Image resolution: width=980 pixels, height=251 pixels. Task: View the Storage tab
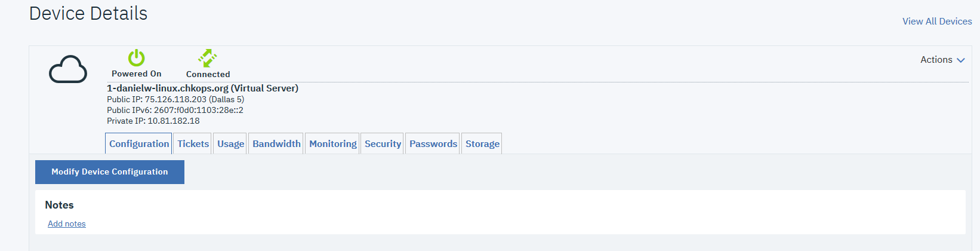coord(482,143)
